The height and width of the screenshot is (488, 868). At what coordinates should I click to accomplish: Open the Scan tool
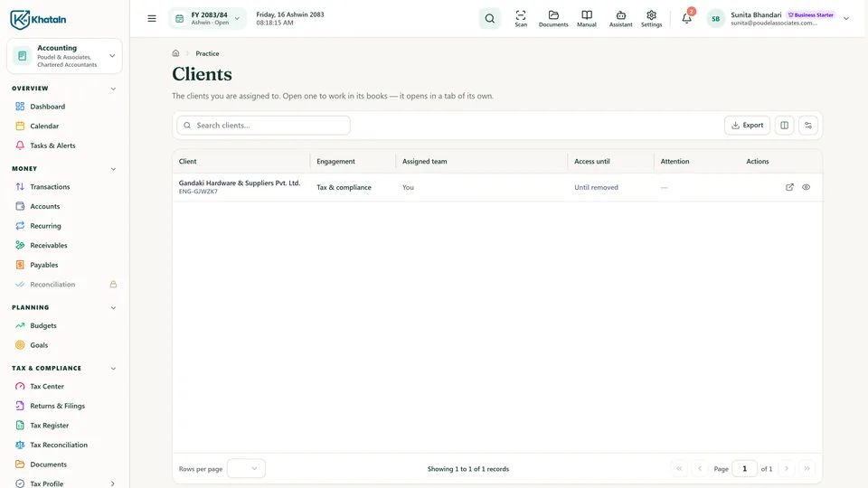click(x=521, y=18)
